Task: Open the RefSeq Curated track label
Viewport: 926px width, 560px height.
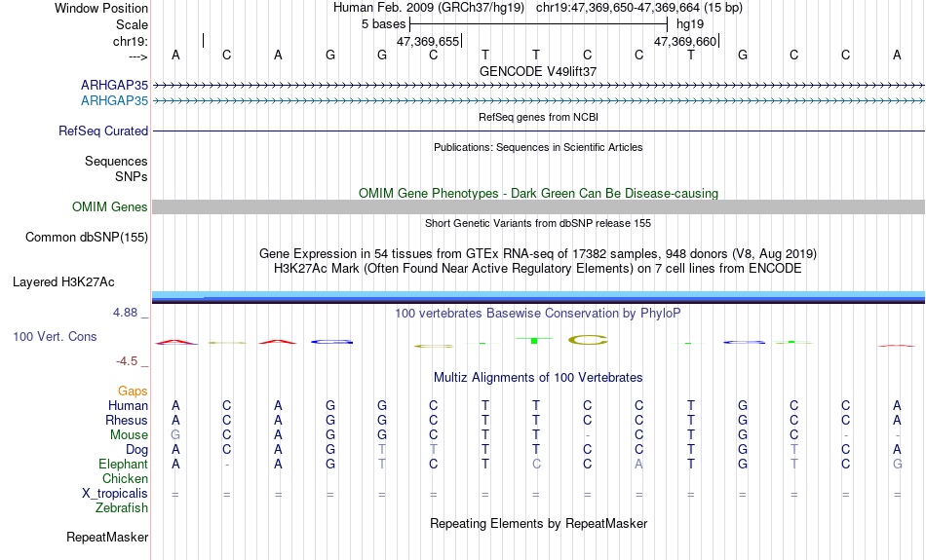Action: click(x=103, y=131)
